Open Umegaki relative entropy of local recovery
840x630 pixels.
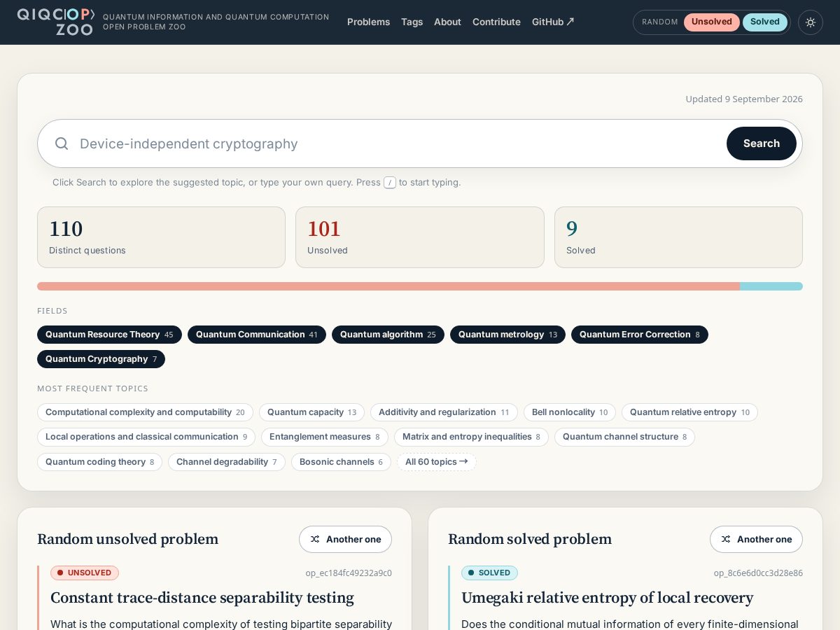tap(607, 598)
